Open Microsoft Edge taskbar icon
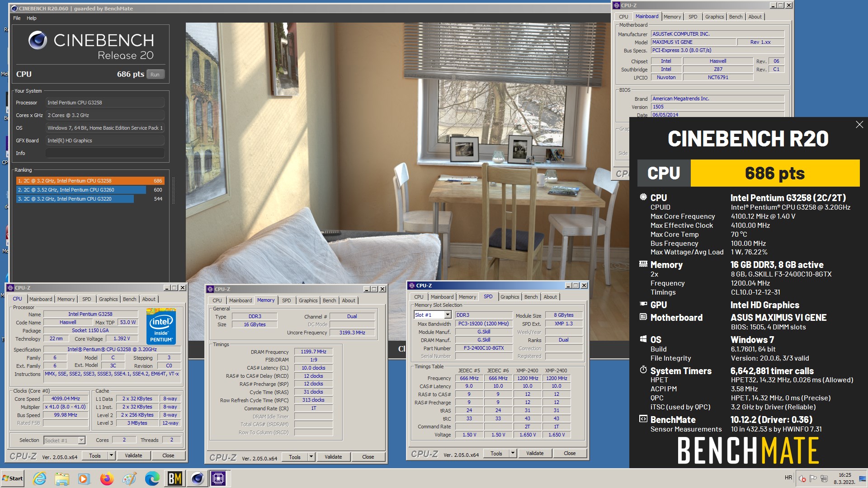This screenshot has width=868, height=488. click(x=152, y=479)
